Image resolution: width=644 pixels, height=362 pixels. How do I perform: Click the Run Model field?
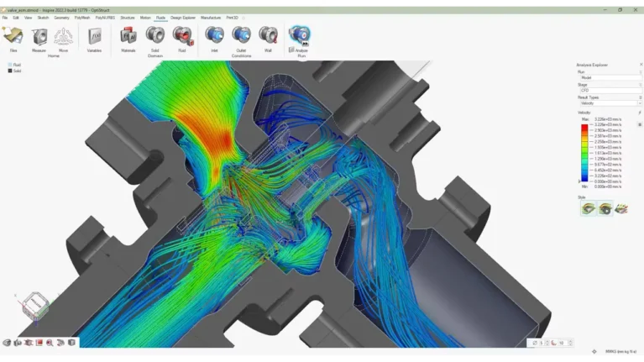[610, 77]
